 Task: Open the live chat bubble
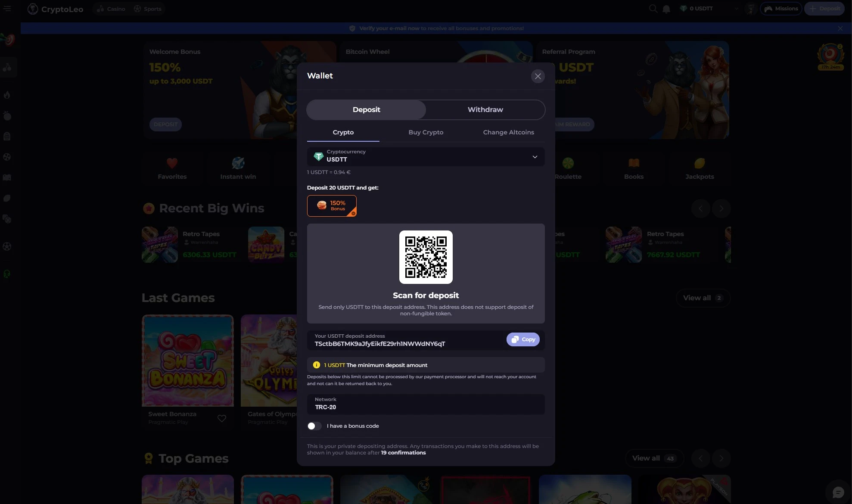pos(838,492)
